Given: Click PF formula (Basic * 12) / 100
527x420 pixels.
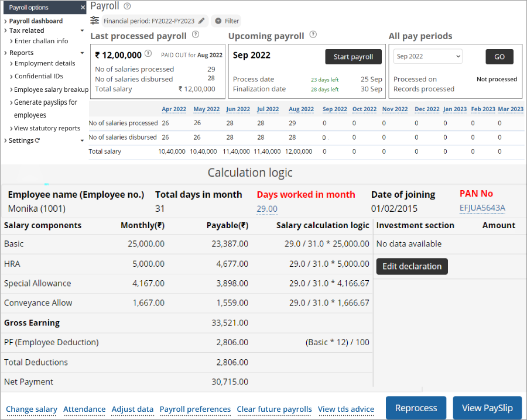Looking at the screenshot, I should click(x=337, y=342).
